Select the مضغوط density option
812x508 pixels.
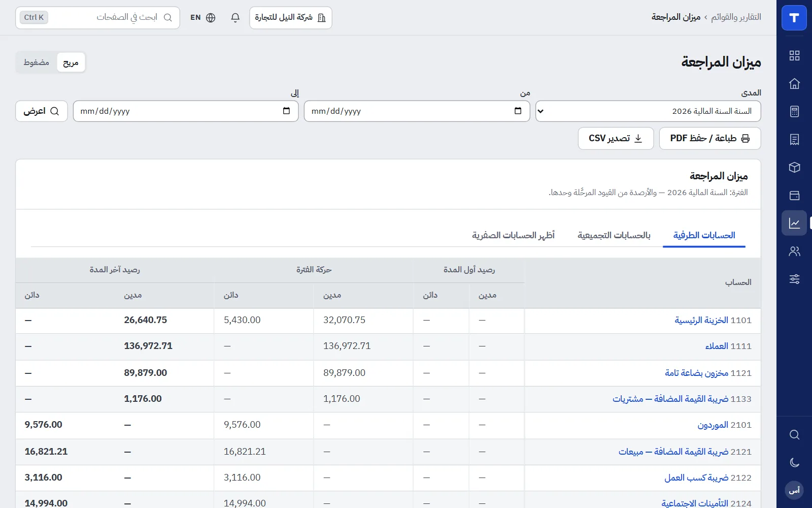coord(37,62)
